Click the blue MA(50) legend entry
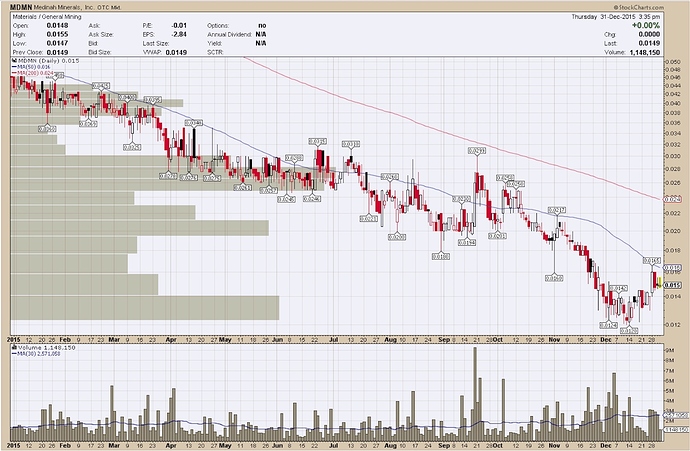 pos(31,67)
